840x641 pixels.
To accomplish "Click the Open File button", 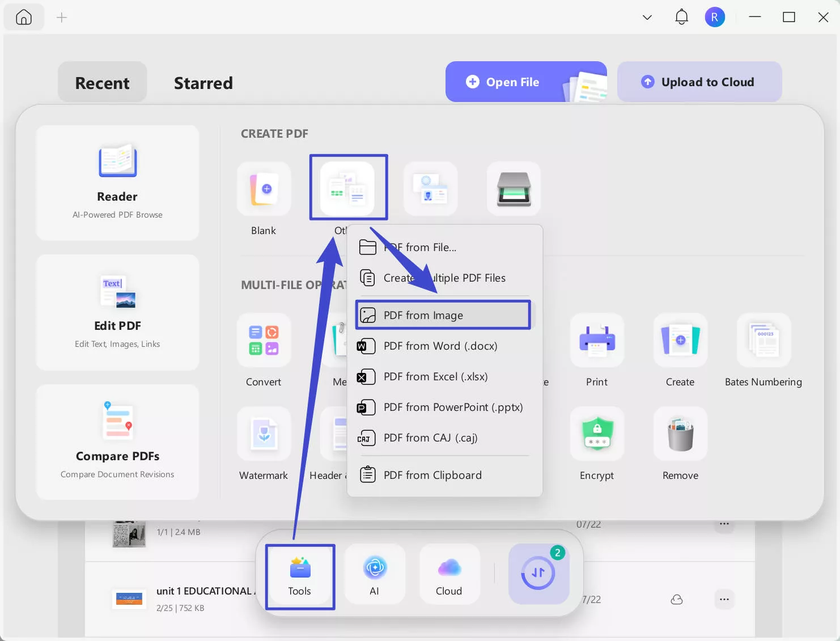I will pos(526,82).
